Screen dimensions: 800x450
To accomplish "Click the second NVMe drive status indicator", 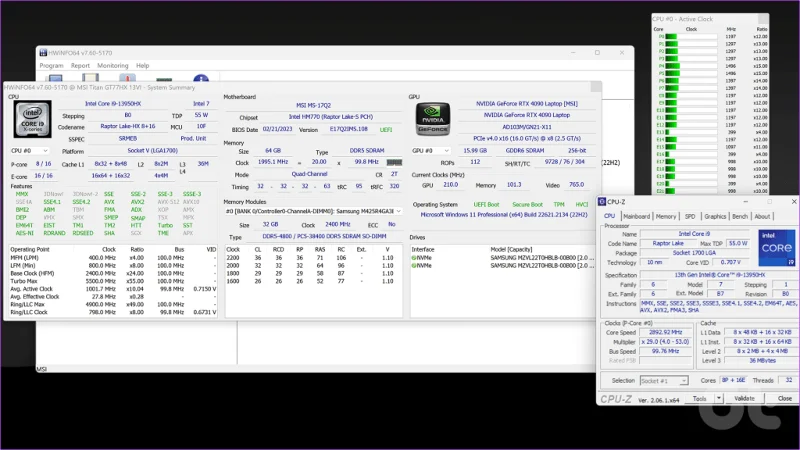I will [x=414, y=265].
